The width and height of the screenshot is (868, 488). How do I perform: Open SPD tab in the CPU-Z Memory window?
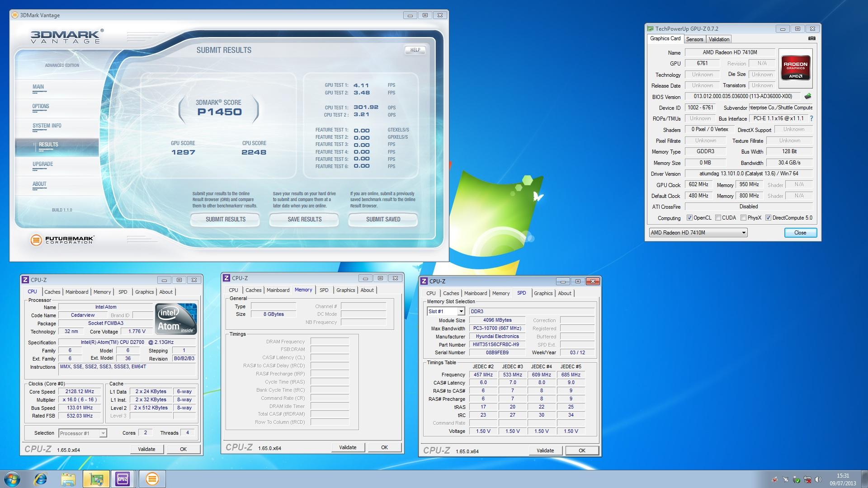click(x=324, y=290)
